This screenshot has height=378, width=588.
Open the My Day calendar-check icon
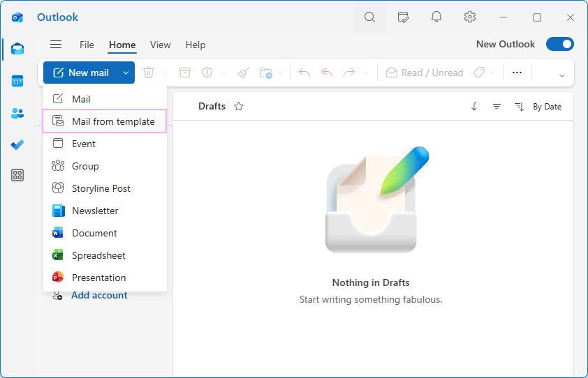(x=403, y=17)
